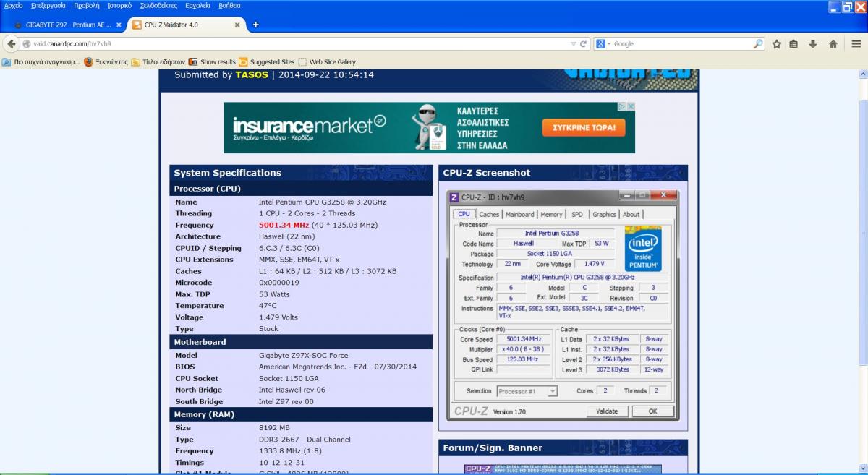868x475 pixels.
Task: Click the Intel Pentium logo badge
Action: pyautogui.click(x=643, y=249)
